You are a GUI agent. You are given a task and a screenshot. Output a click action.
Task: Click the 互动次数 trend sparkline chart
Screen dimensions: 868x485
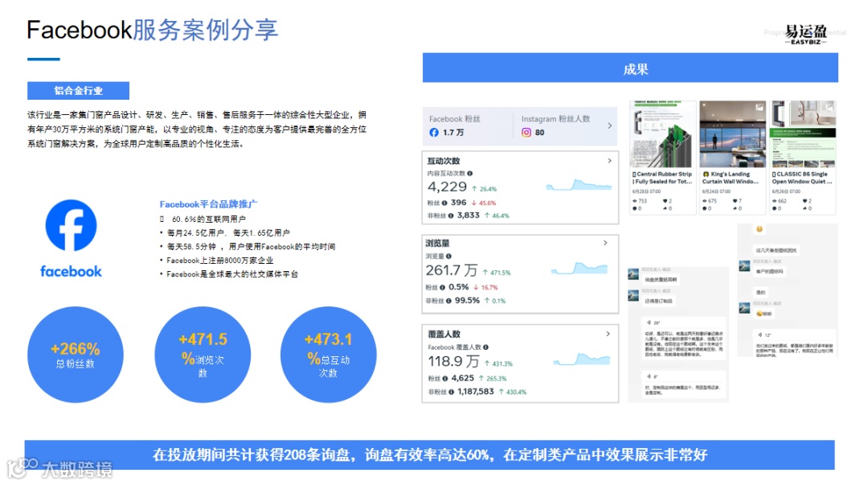[579, 185]
